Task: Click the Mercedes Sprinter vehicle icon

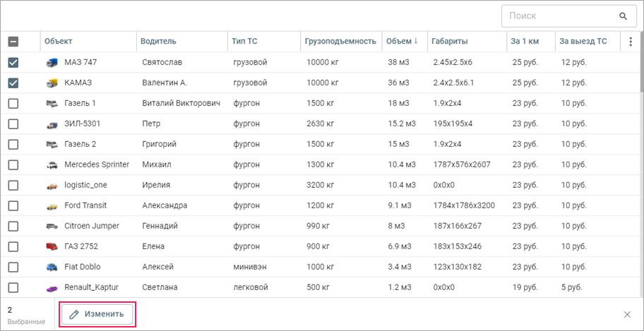Action: [x=49, y=165]
